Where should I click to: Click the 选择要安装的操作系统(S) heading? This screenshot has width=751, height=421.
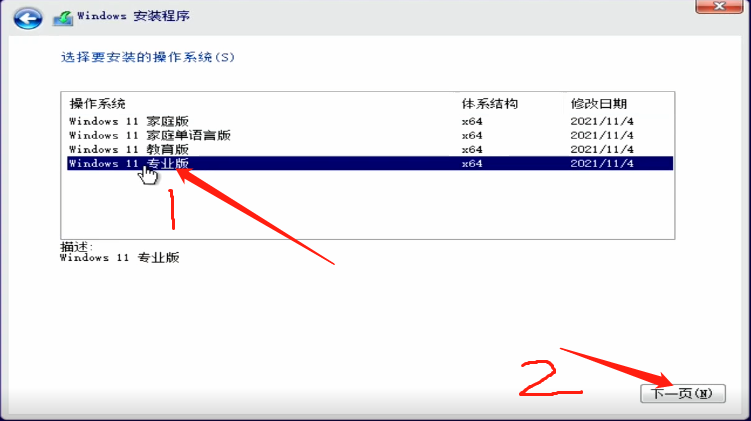coord(148,57)
